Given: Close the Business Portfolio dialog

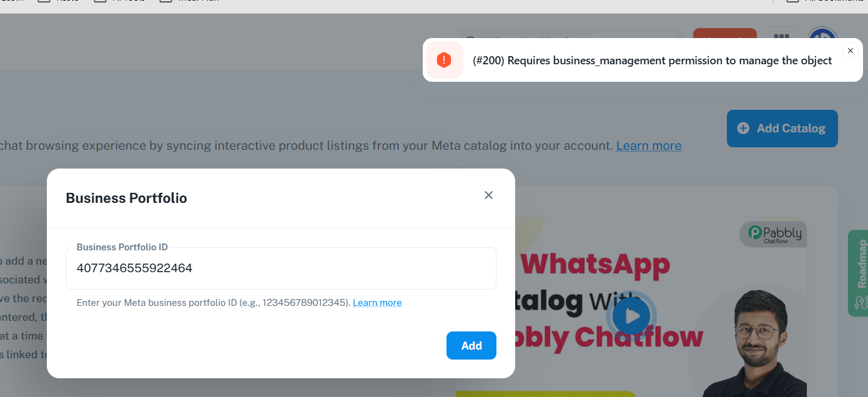Looking at the screenshot, I should (x=488, y=195).
